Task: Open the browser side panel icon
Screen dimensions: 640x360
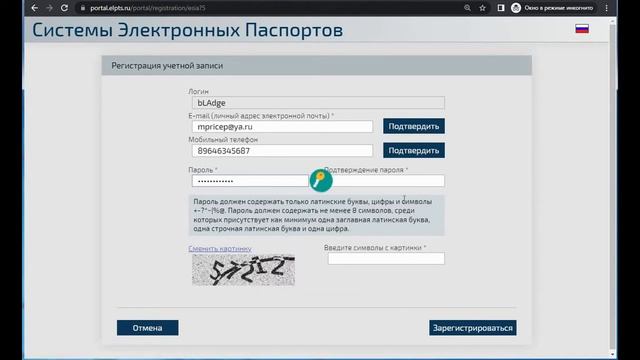Action: click(x=501, y=8)
